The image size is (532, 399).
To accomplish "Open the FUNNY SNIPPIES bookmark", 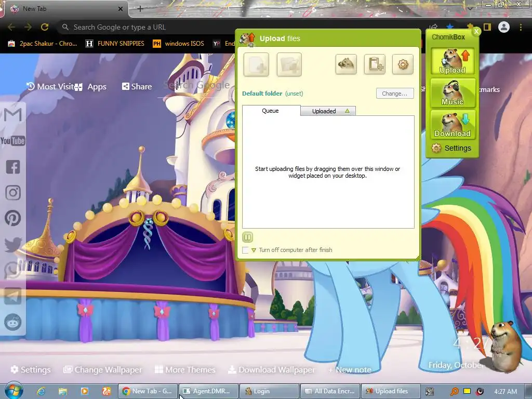I will 115,44.
